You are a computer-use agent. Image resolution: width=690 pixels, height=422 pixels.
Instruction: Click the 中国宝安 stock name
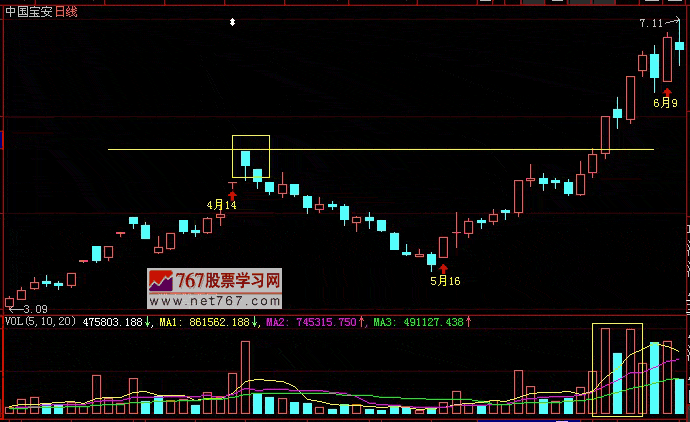pos(28,9)
